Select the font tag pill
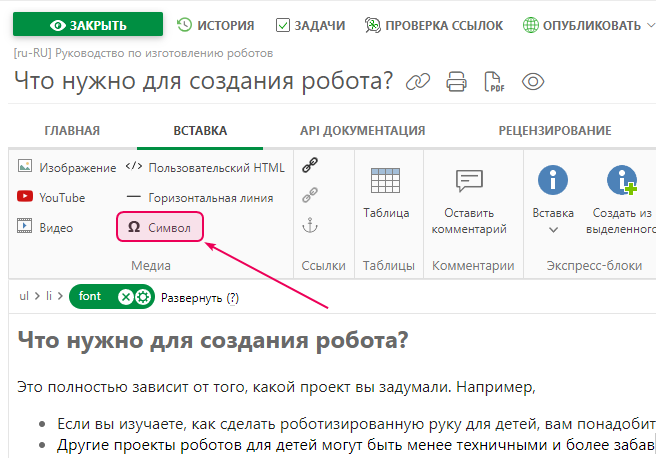This screenshot has height=458, width=656. tap(112, 297)
